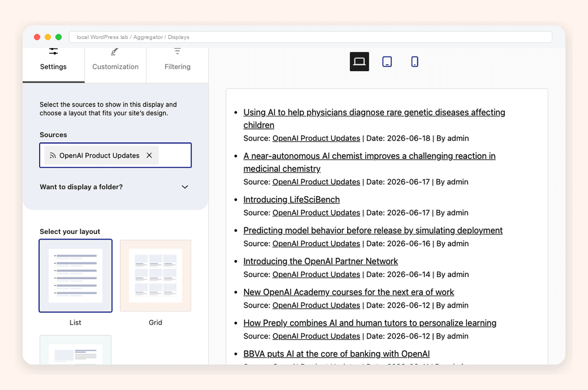588x390 pixels.
Task: Click the yellow minimize window button
Action: tap(47, 37)
